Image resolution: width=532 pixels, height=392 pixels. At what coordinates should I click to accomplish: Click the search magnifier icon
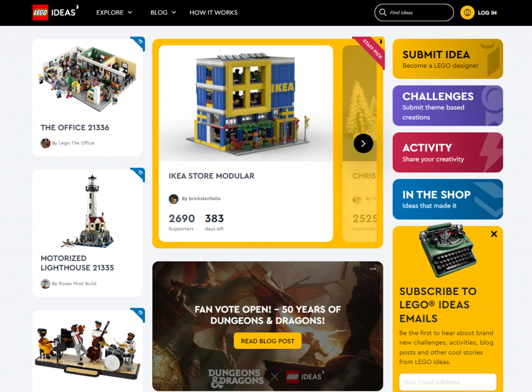383,12
